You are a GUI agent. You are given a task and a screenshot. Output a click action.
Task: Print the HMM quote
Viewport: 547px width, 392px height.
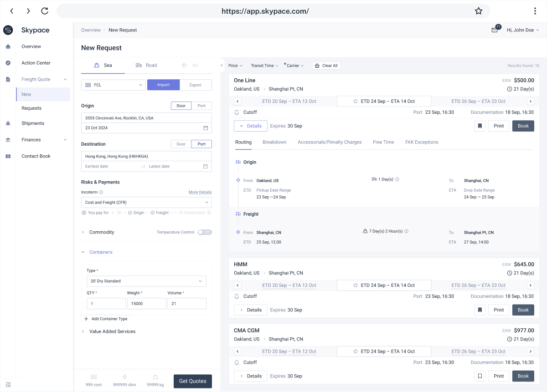pos(499,310)
